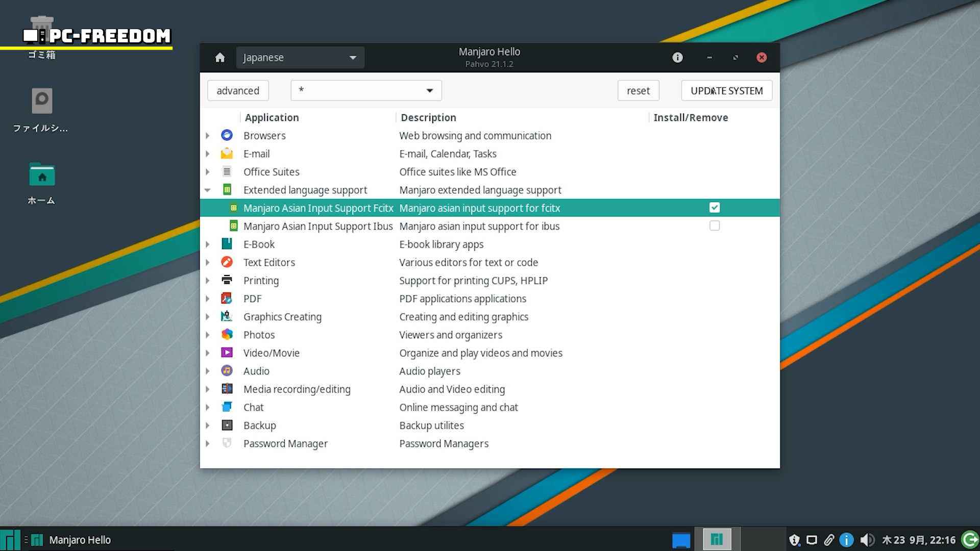
Task: Open the Manjaro start menu icon
Action: (10, 540)
